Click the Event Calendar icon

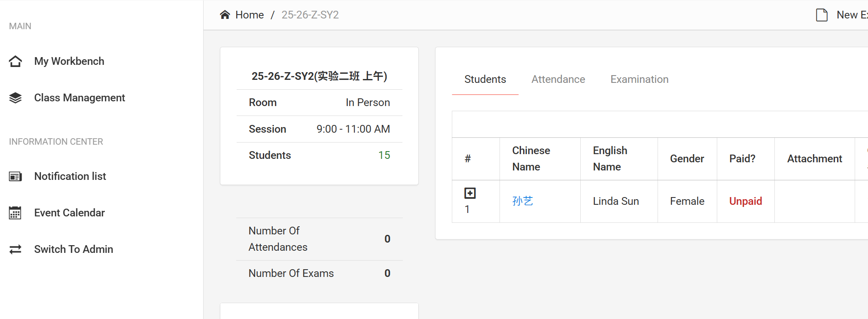pyautogui.click(x=15, y=213)
